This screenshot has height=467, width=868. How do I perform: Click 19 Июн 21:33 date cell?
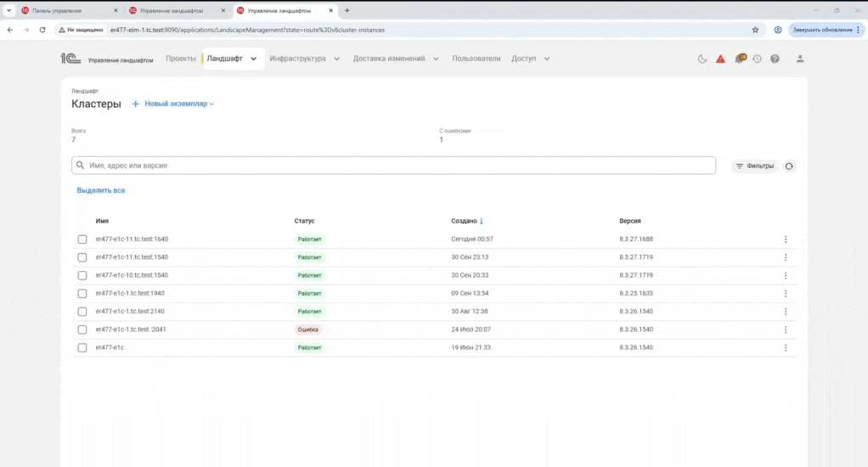471,347
